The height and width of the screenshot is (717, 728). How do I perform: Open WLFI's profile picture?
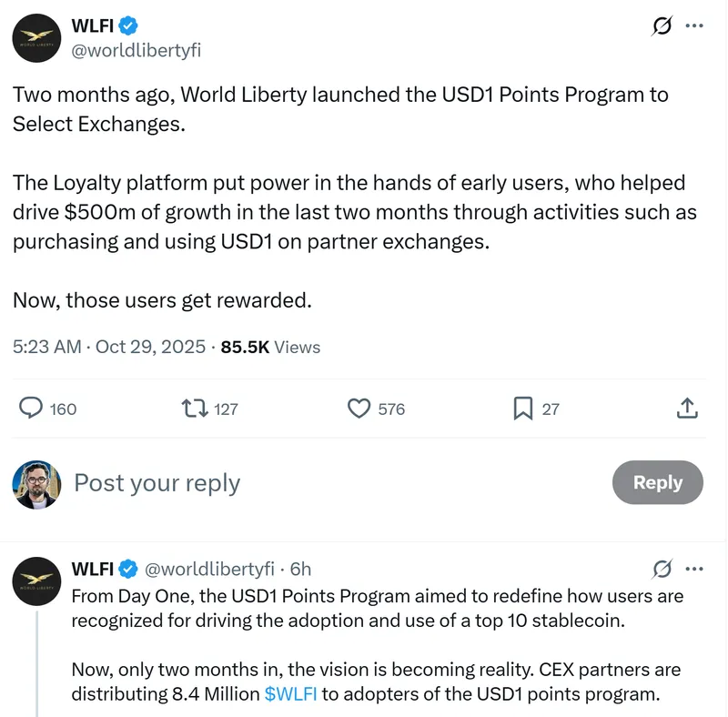tap(36, 38)
